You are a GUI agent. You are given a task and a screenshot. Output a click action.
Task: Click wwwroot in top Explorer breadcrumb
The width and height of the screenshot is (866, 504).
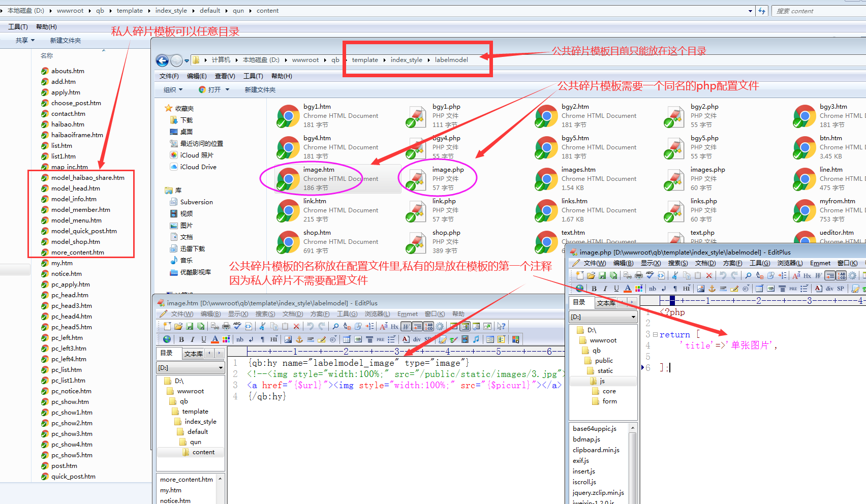(x=70, y=11)
